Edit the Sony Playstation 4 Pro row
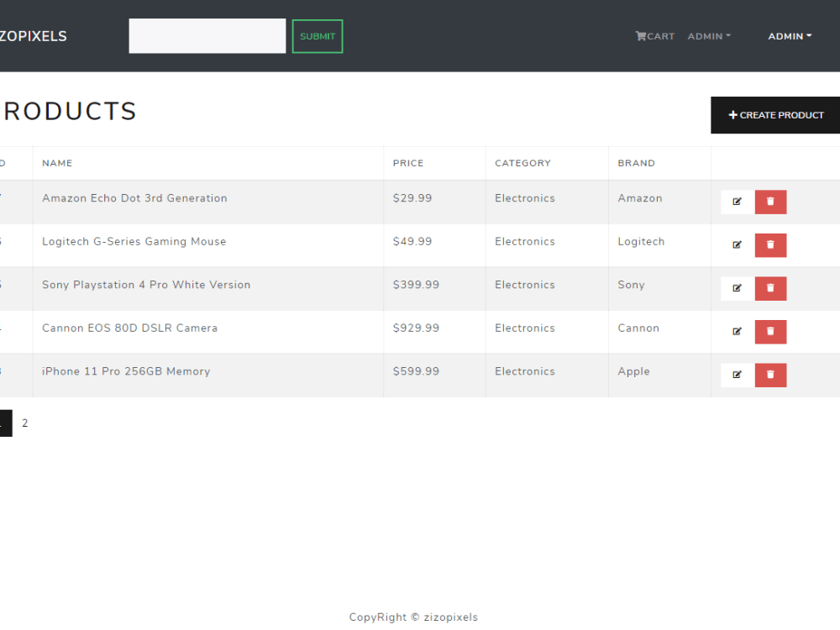840x630 pixels. pyautogui.click(x=738, y=289)
